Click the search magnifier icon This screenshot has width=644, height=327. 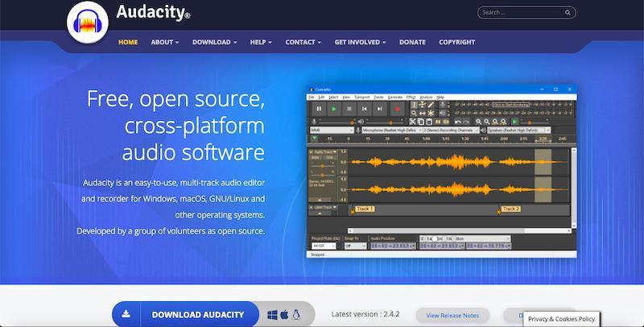pyautogui.click(x=568, y=13)
